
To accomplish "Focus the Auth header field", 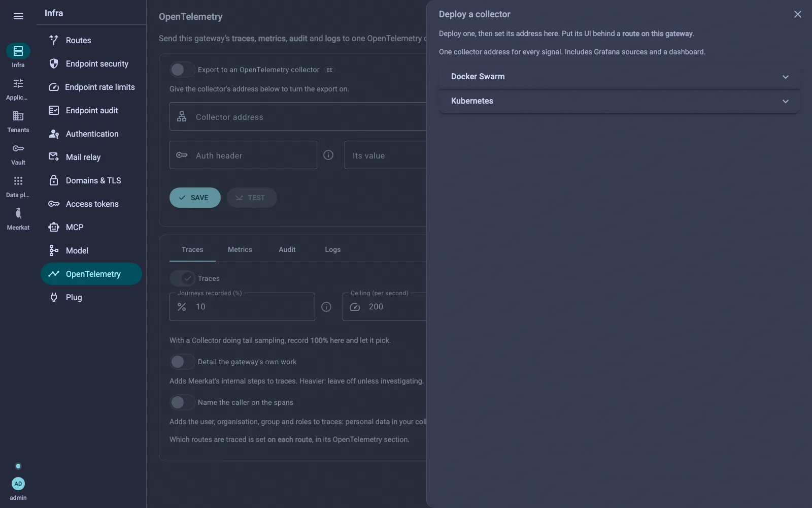I will coord(243,155).
